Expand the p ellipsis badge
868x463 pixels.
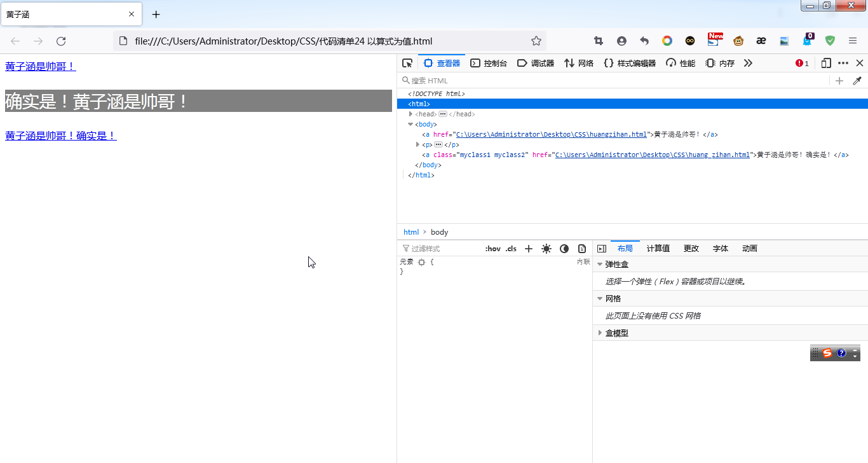[438, 145]
